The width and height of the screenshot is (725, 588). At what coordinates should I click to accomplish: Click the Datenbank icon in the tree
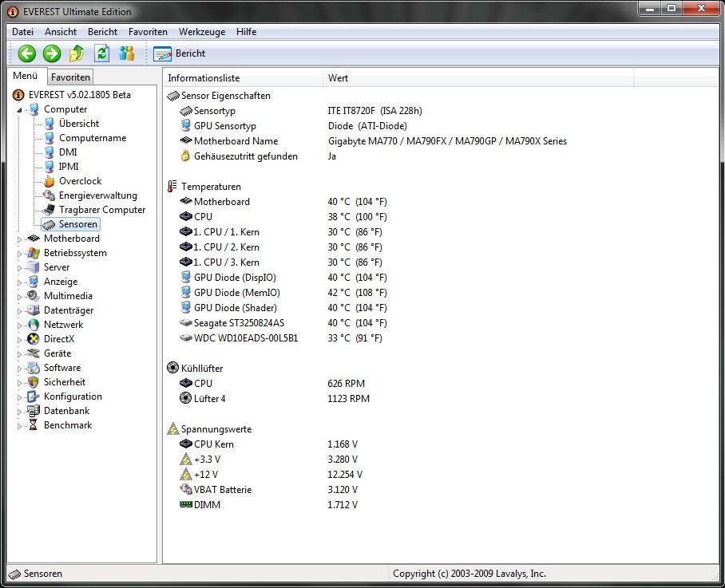[x=34, y=411]
